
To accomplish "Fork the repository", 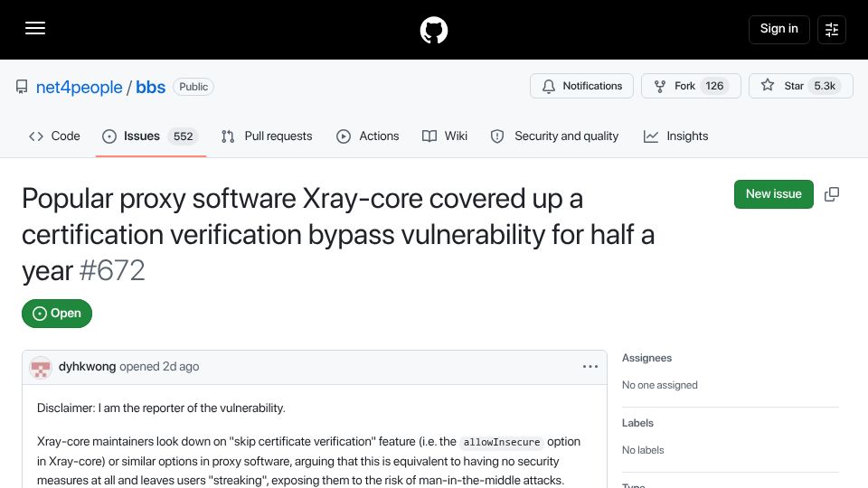I will click(x=691, y=86).
